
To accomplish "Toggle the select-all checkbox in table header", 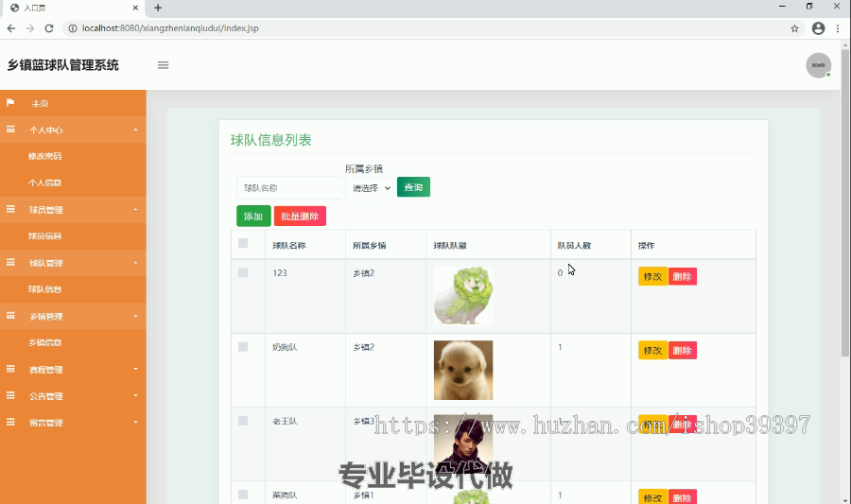I will click(x=243, y=243).
